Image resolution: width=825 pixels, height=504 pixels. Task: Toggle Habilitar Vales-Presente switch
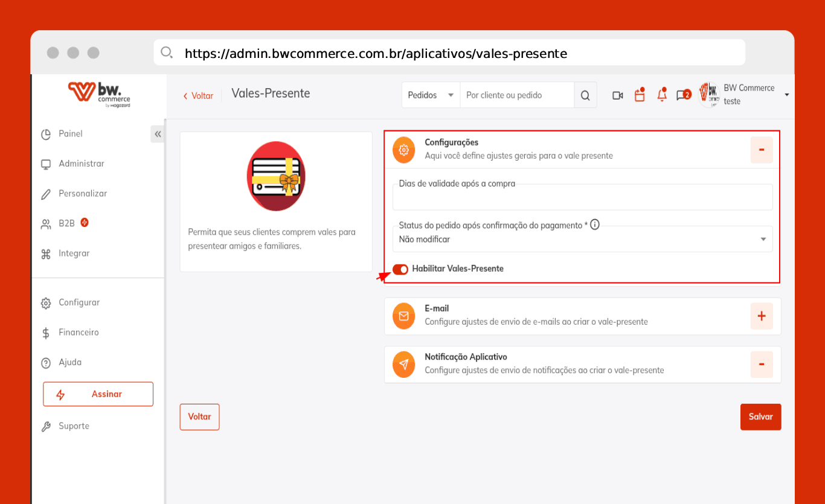tap(400, 269)
